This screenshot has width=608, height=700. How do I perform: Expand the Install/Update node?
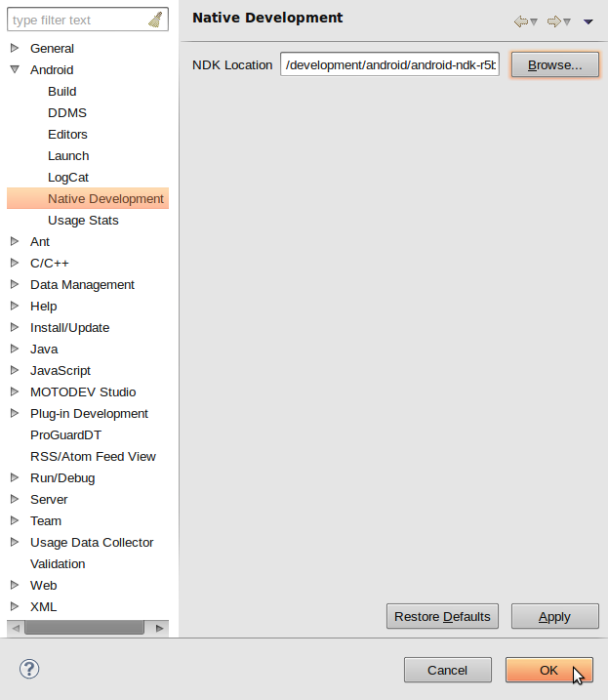tap(15, 327)
